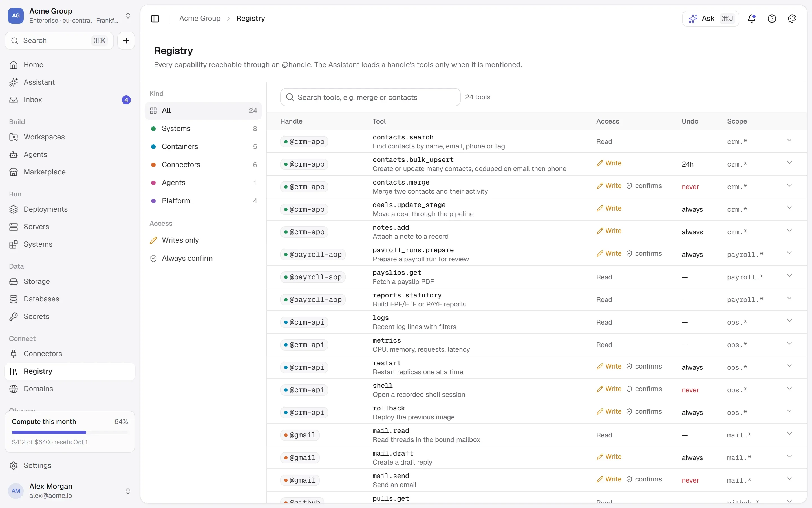Toggle the sidebar panel icon

click(x=155, y=18)
